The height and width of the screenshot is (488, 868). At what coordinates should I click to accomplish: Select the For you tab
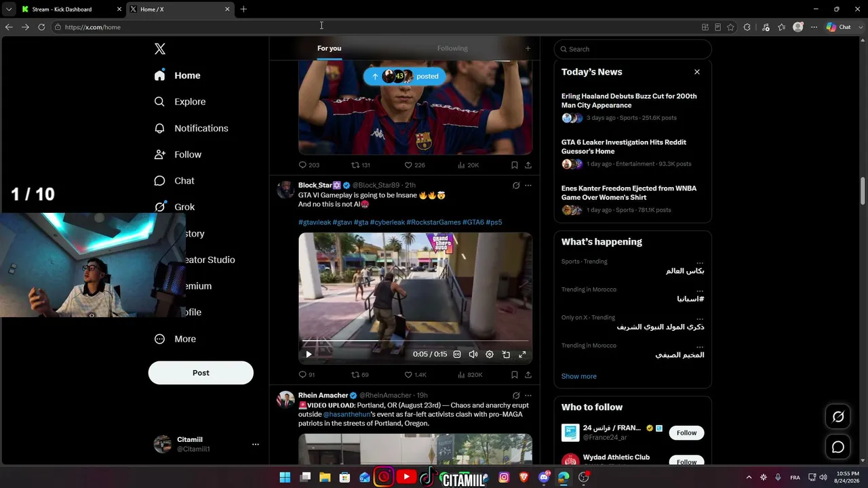click(329, 48)
